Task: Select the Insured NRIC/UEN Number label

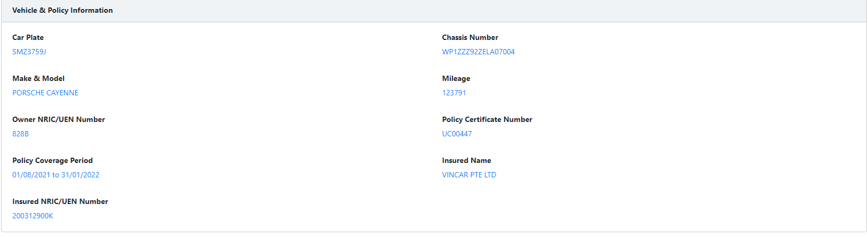Action: click(60, 201)
